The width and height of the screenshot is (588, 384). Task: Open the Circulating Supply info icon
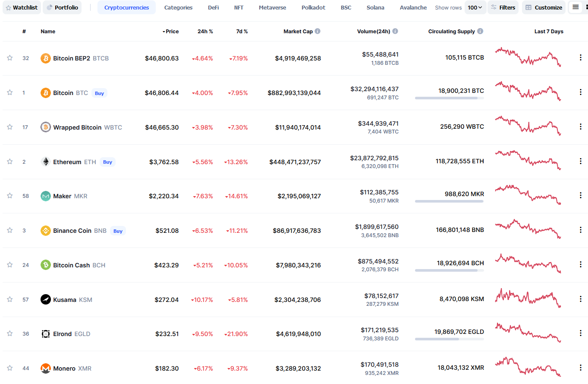click(x=480, y=31)
